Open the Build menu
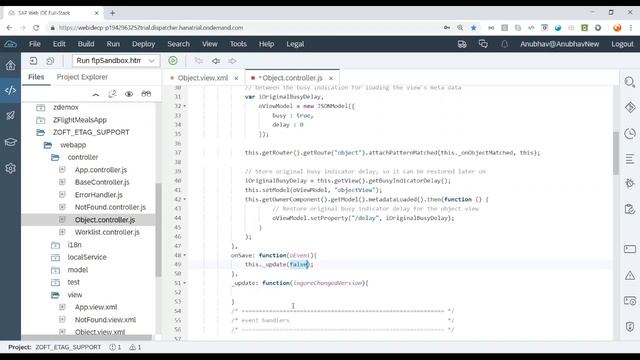 coord(86,44)
